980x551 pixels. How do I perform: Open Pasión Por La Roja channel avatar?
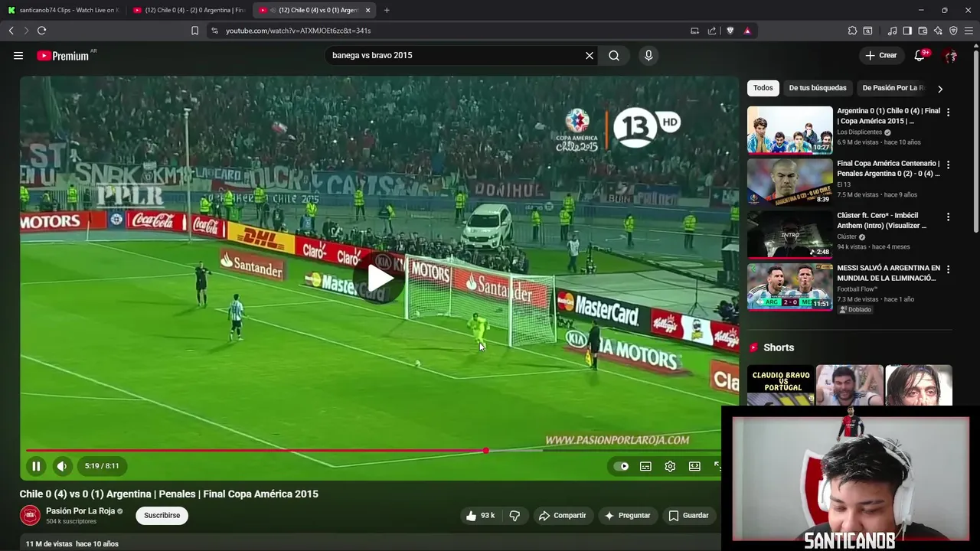pos(30,516)
